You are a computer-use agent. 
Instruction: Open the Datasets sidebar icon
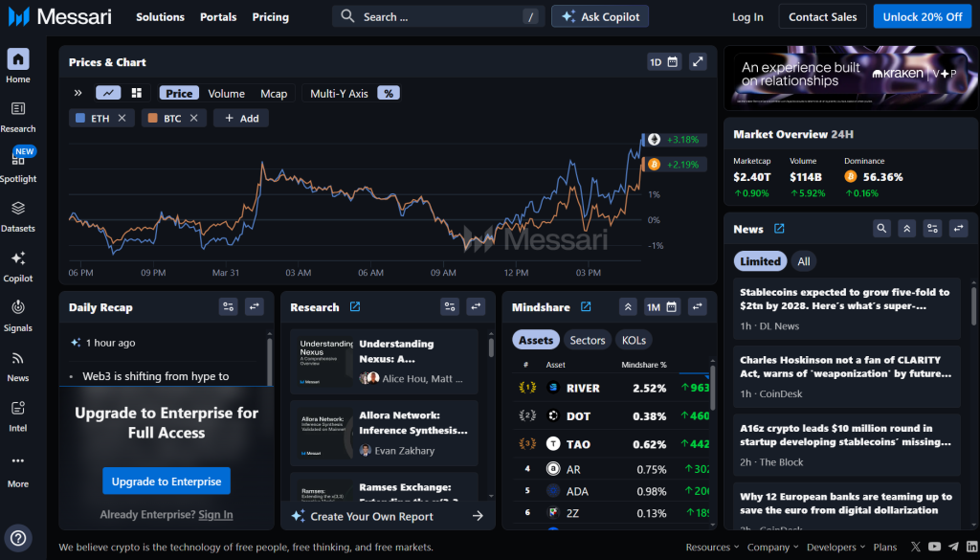pos(17,215)
